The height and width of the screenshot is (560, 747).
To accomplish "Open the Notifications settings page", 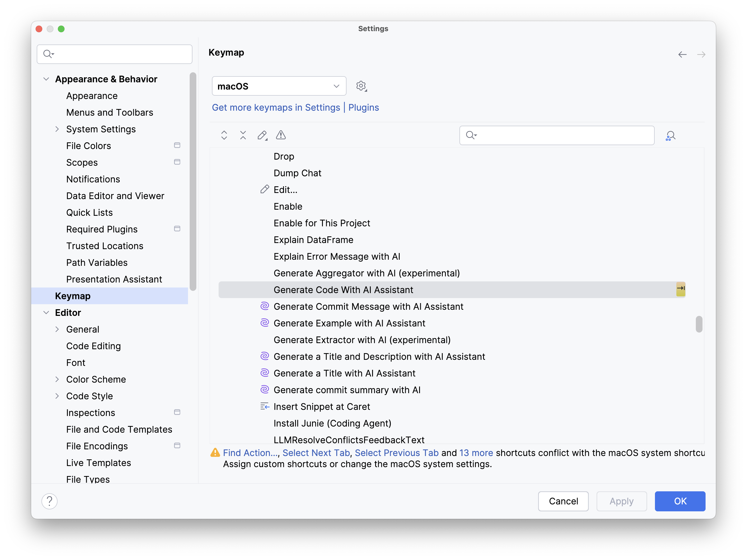I will tap(93, 179).
